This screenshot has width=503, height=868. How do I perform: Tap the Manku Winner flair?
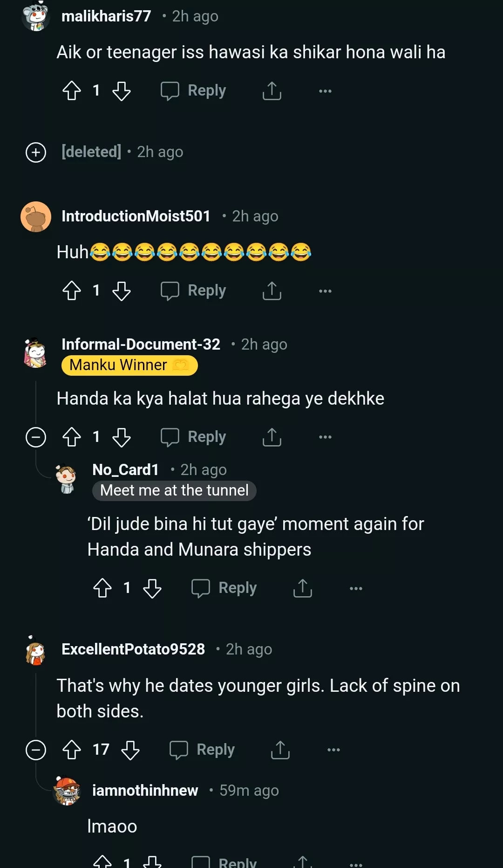coord(129,365)
